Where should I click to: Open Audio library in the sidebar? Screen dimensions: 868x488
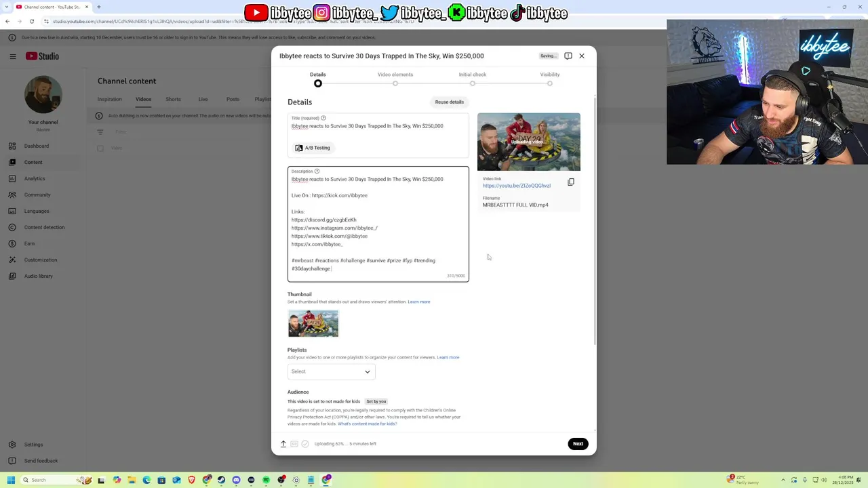click(x=38, y=276)
